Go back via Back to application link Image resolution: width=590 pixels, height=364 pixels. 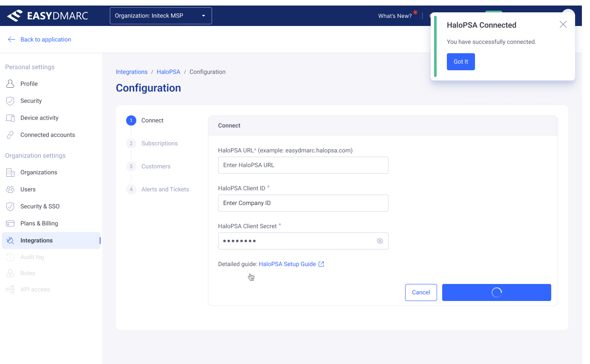pos(46,39)
